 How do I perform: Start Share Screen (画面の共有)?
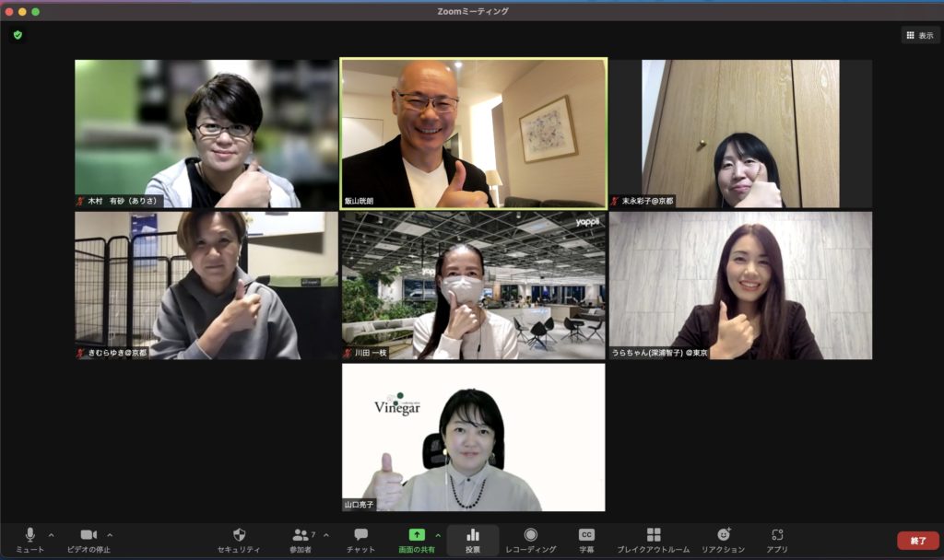coord(417,539)
